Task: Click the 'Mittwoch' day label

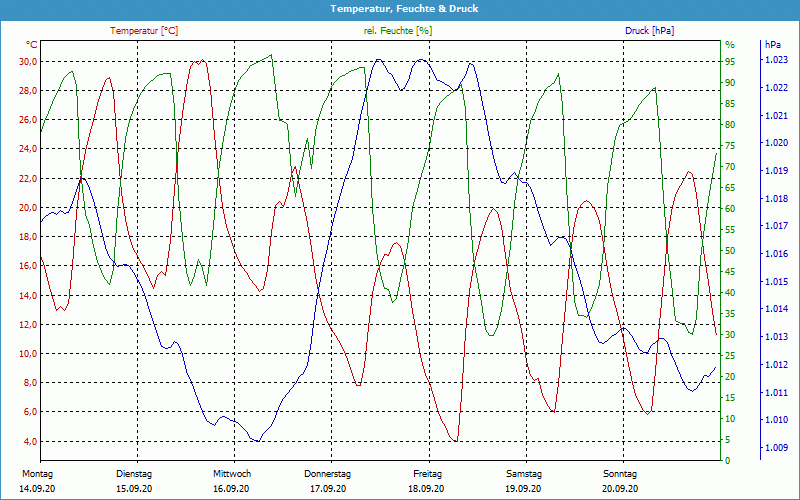Action: (232, 473)
